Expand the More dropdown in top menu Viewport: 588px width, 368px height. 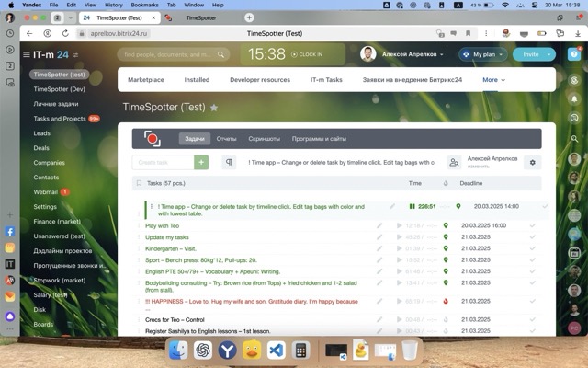[494, 80]
